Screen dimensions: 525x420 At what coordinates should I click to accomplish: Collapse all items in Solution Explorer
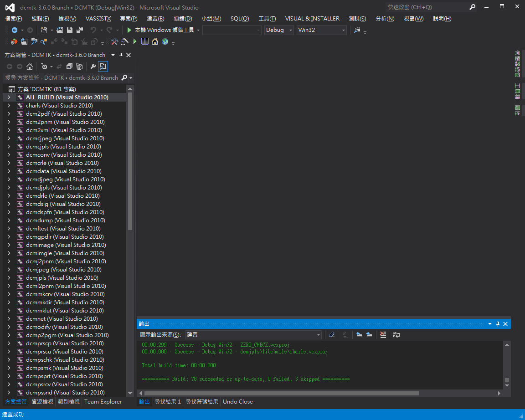[x=69, y=67]
